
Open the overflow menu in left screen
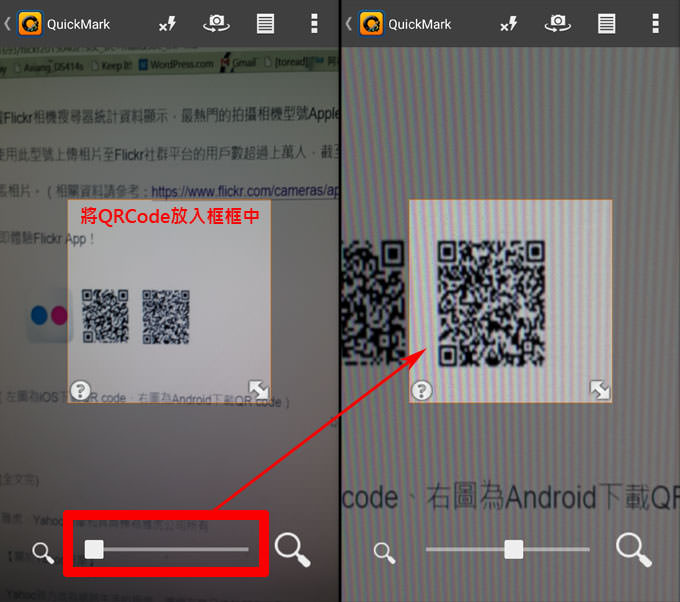coord(314,24)
